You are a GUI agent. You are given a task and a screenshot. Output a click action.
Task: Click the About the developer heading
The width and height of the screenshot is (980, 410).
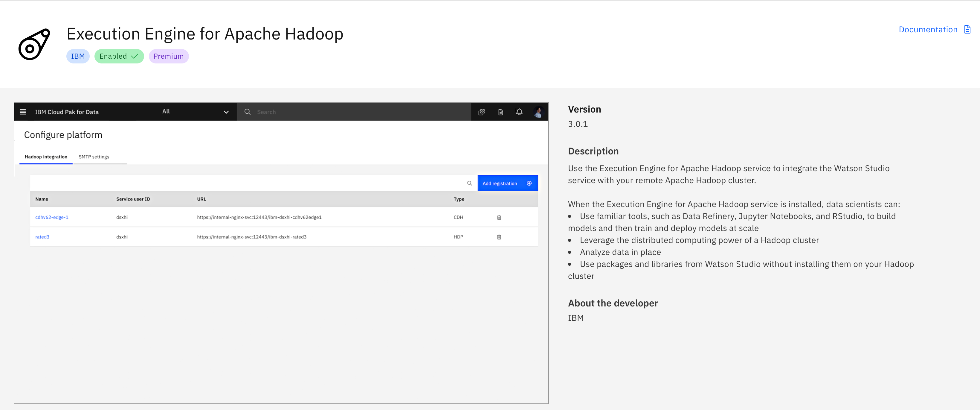pyautogui.click(x=613, y=303)
